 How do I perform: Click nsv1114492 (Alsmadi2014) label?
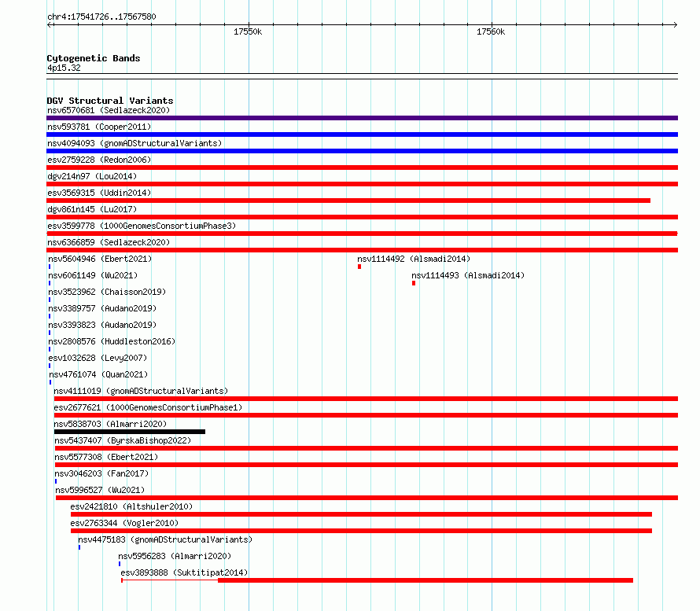414,259
